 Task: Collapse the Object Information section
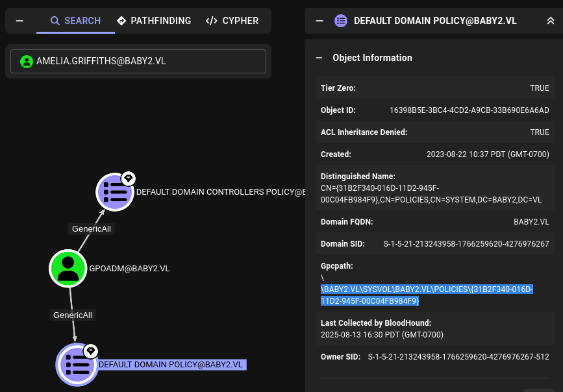pyautogui.click(x=319, y=58)
